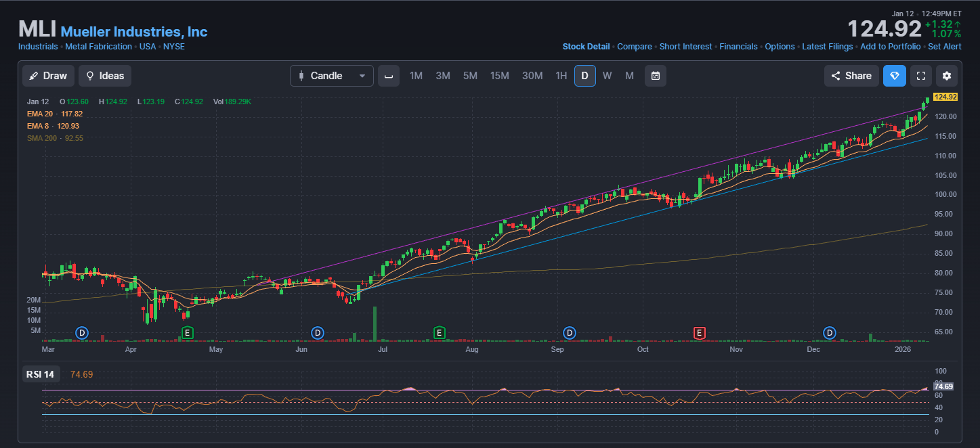
Task: Click the measure tool icon beside Candle
Action: pyautogui.click(x=388, y=76)
